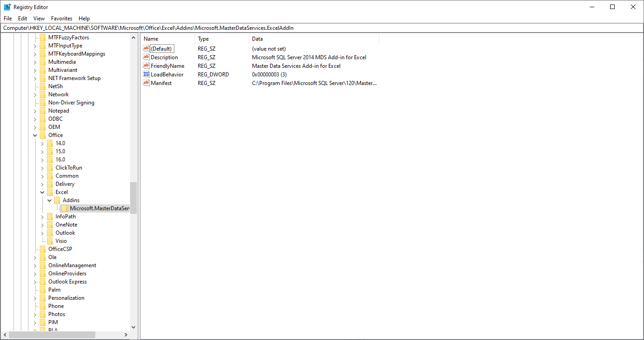Click the OneNote folder icon
Screen dimensions: 644x340
(x=50, y=225)
